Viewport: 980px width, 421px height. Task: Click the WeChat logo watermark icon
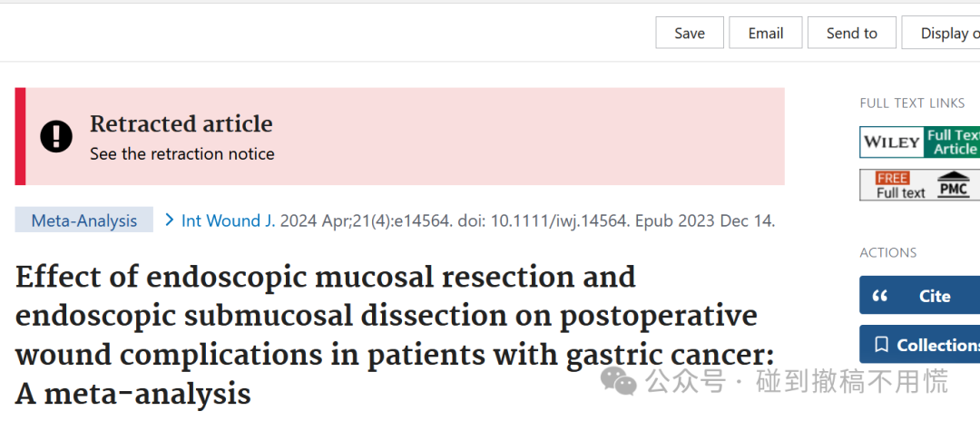pyautogui.click(x=618, y=381)
